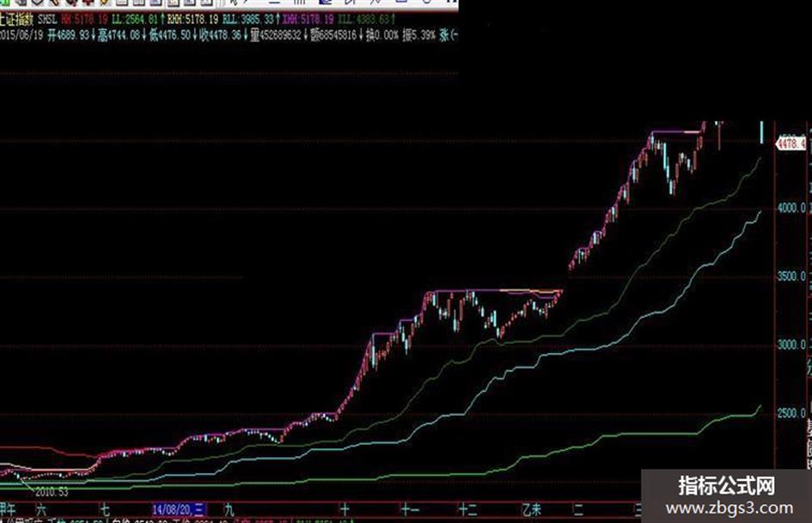
Task: Click the 2010.53 low point label
Action: coord(52,492)
